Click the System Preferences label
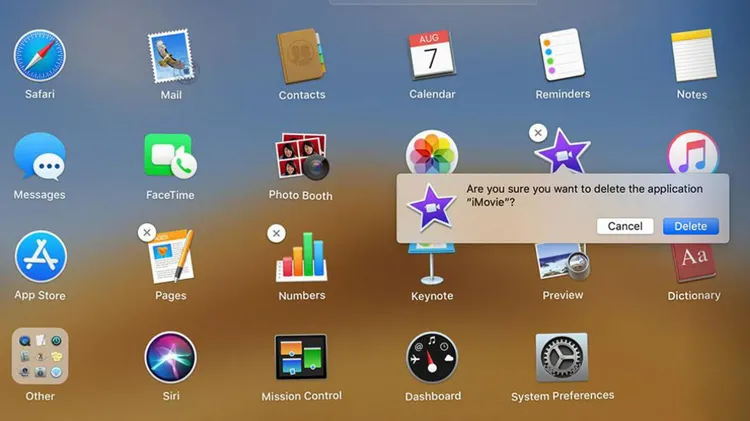Viewport: 750px width, 421px height. click(x=562, y=396)
